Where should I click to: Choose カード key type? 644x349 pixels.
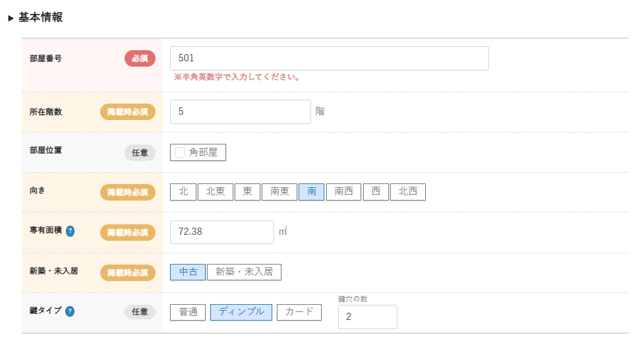pyautogui.click(x=299, y=313)
